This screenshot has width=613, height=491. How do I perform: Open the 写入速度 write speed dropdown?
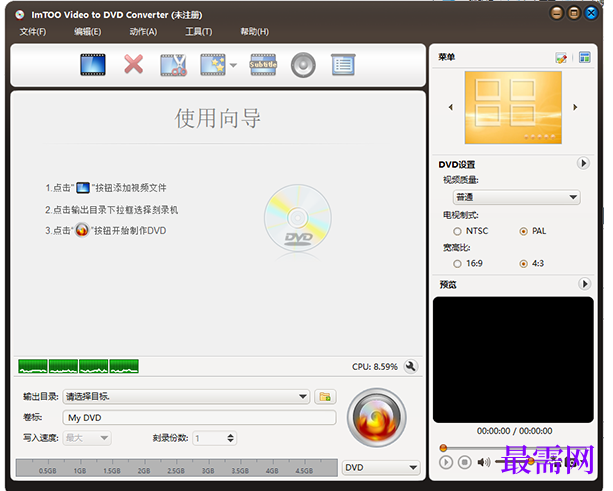click(x=87, y=438)
